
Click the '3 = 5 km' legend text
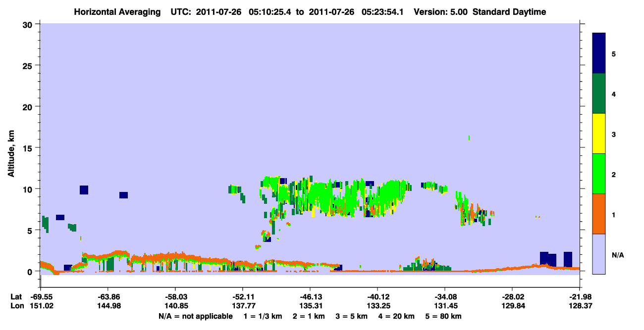[351, 316]
